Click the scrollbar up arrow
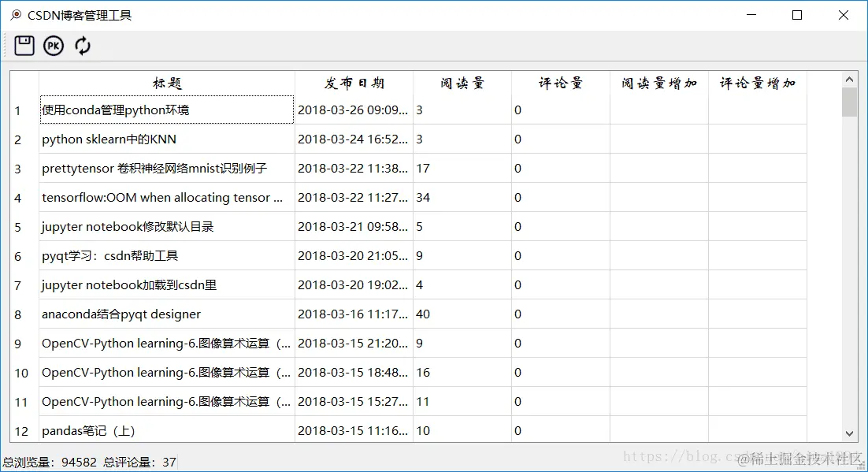This screenshot has height=472, width=868. coord(849,79)
